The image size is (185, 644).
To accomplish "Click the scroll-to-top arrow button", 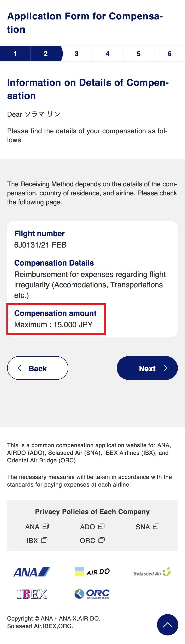I will tap(167, 625).
